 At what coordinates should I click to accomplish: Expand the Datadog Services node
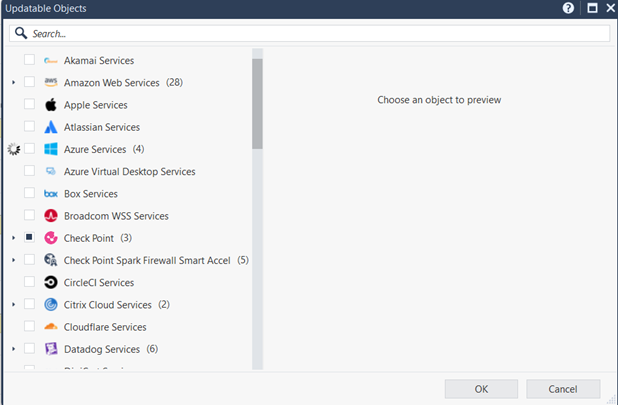click(x=13, y=349)
